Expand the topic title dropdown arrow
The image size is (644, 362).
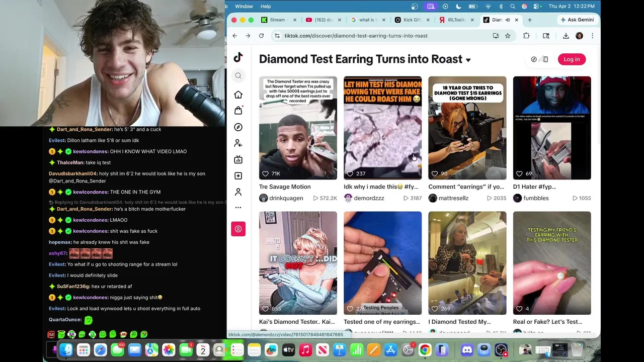point(468,60)
